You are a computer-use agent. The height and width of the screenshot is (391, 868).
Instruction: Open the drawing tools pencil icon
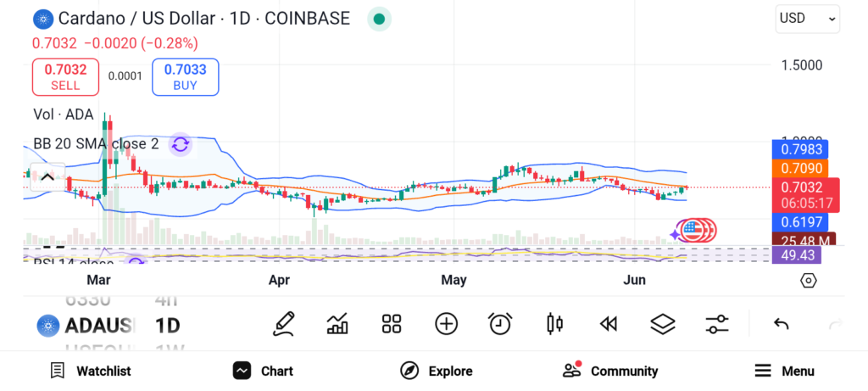coord(284,323)
